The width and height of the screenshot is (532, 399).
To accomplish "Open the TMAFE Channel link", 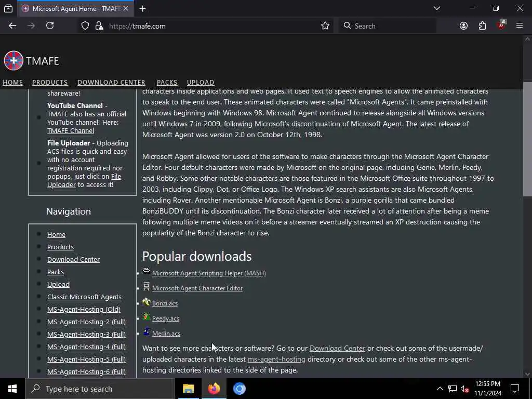I will click(71, 130).
